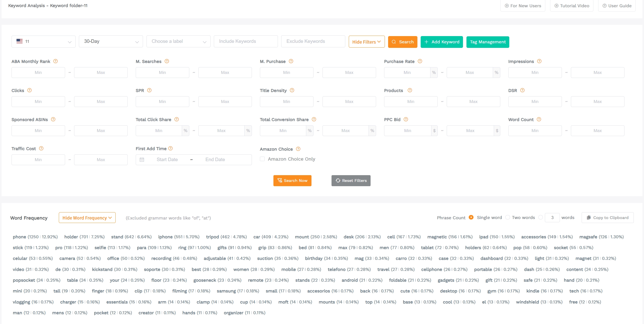The width and height of the screenshot is (644, 324).
Task: Click the Add Keyword button
Action: (x=441, y=42)
